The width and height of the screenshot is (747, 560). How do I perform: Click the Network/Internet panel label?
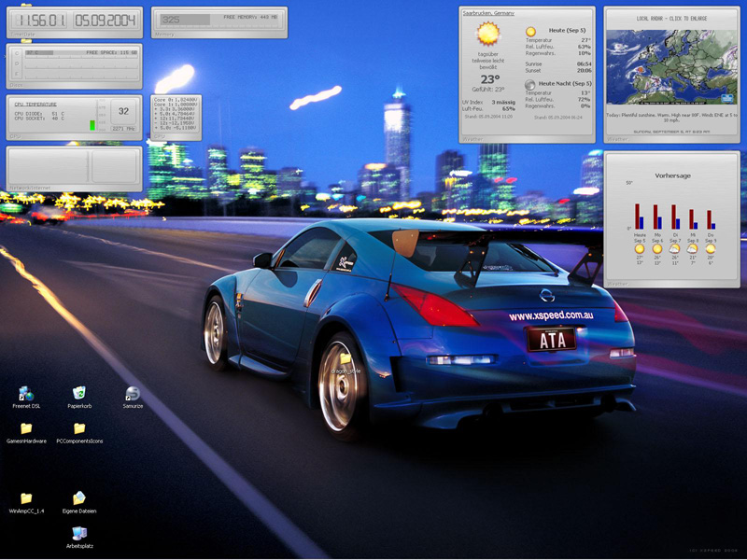[31, 189]
